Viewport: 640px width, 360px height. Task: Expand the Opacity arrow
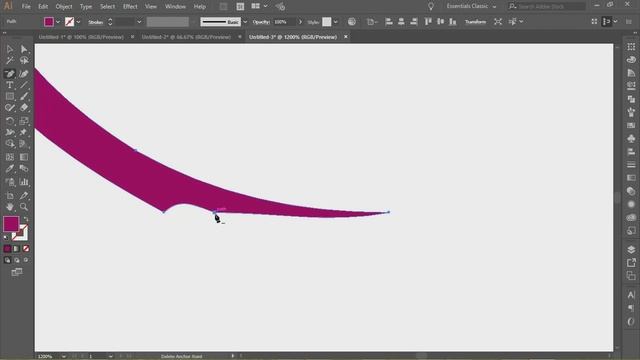click(300, 22)
